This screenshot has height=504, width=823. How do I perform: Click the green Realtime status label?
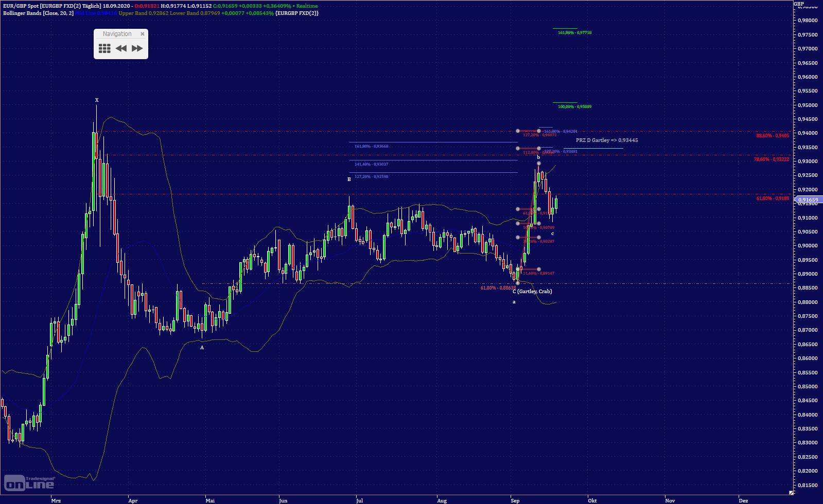pyautogui.click(x=307, y=6)
